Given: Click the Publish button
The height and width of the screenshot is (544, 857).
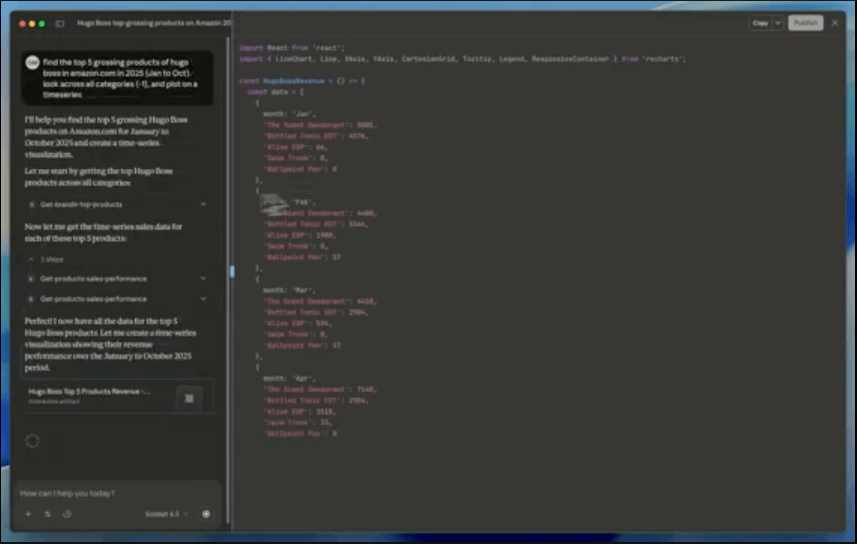Looking at the screenshot, I should coord(805,23).
